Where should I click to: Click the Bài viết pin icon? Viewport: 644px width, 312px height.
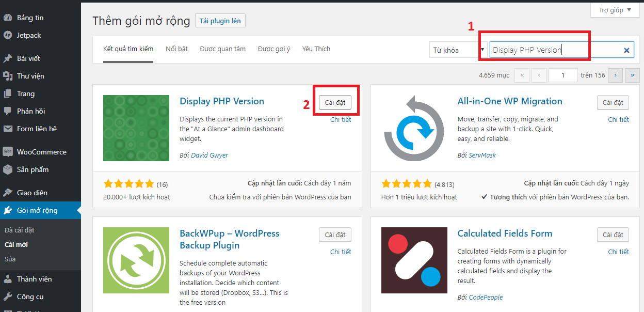[8, 58]
